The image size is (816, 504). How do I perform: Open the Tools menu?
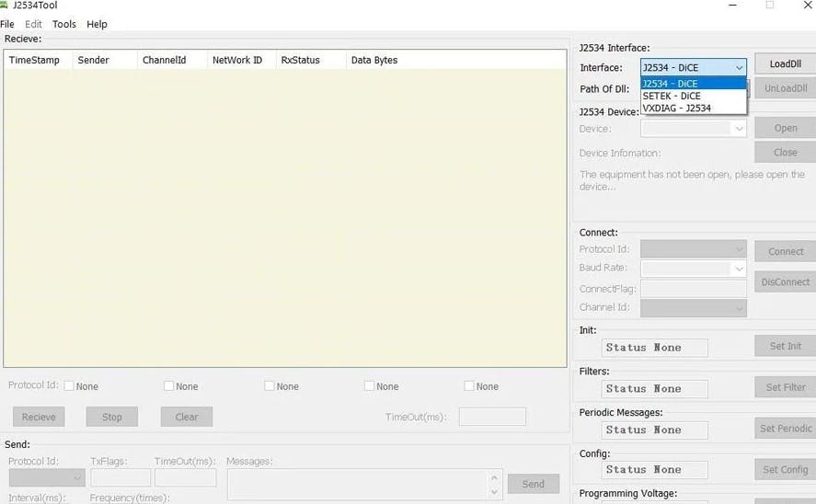(64, 24)
